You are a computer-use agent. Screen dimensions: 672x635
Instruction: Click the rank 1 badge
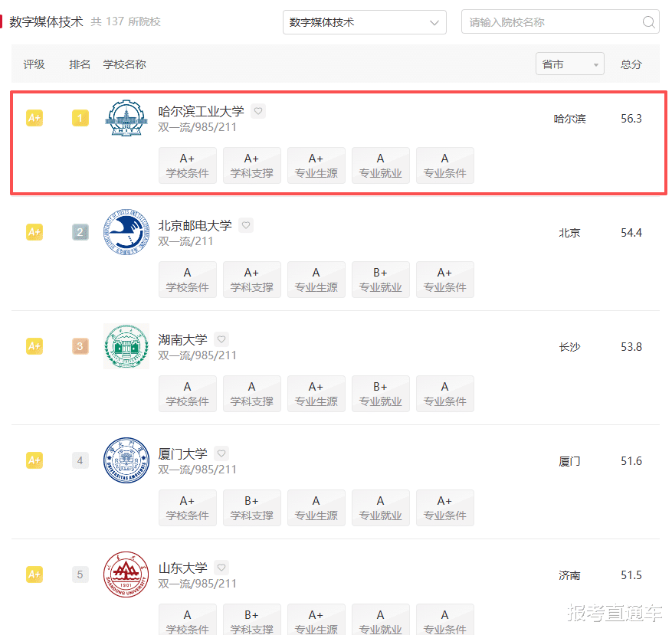(80, 118)
